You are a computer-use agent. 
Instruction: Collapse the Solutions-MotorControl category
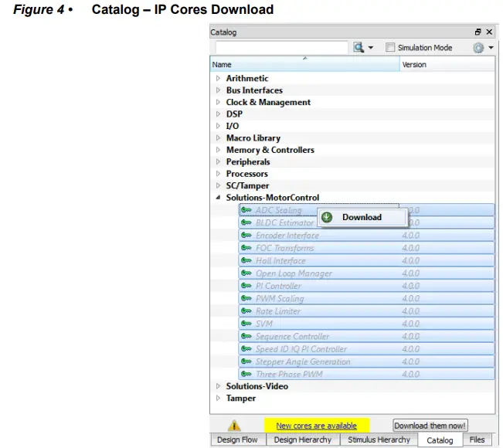(x=219, y=198)
